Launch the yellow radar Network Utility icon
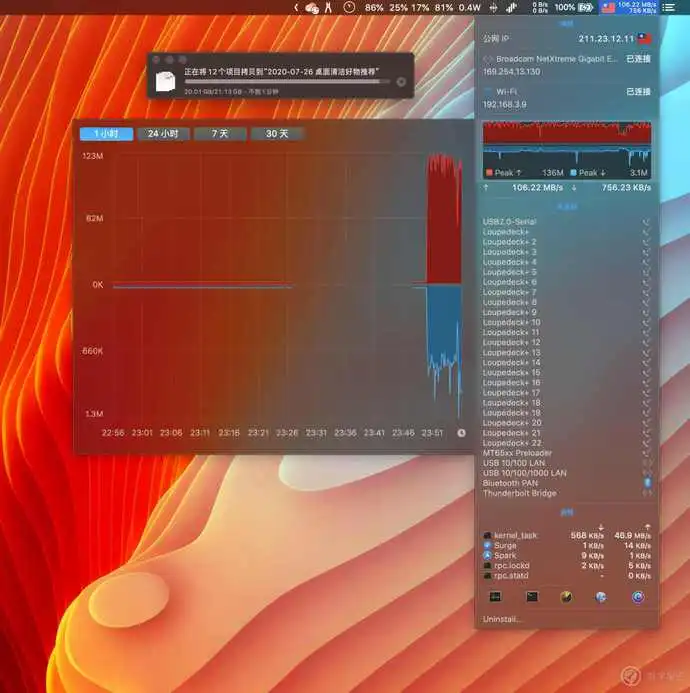The image size is (690, 693). pyautogui.click(x=566, y=597)
